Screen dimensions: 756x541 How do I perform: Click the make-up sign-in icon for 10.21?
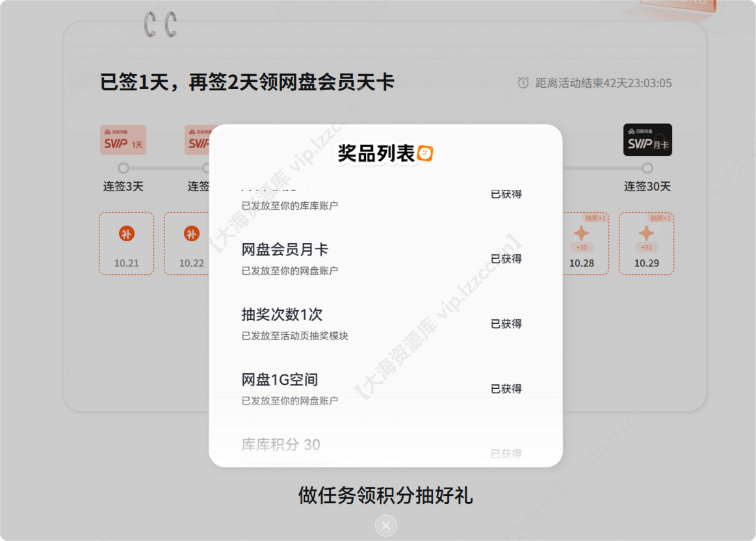click(126, 234)
